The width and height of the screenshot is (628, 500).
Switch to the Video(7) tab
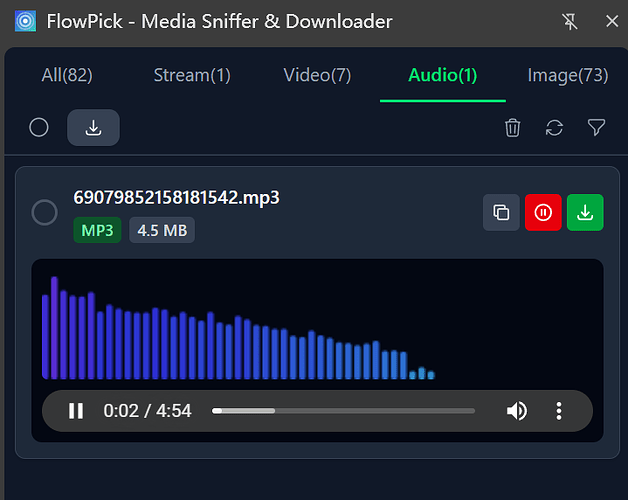click(317, 75)
